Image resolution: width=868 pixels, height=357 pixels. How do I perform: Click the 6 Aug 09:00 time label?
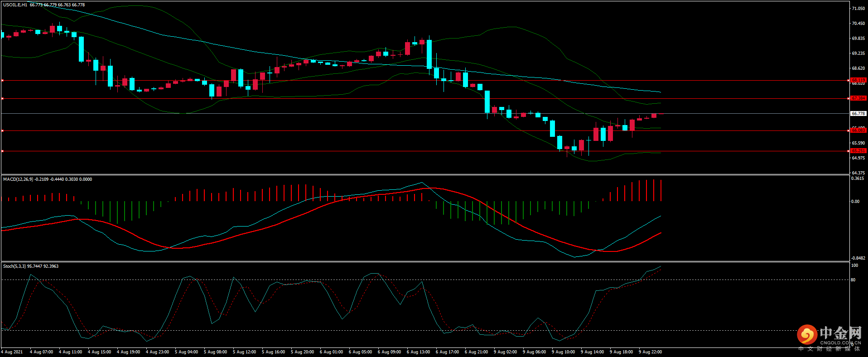click(x=389, y=352)
